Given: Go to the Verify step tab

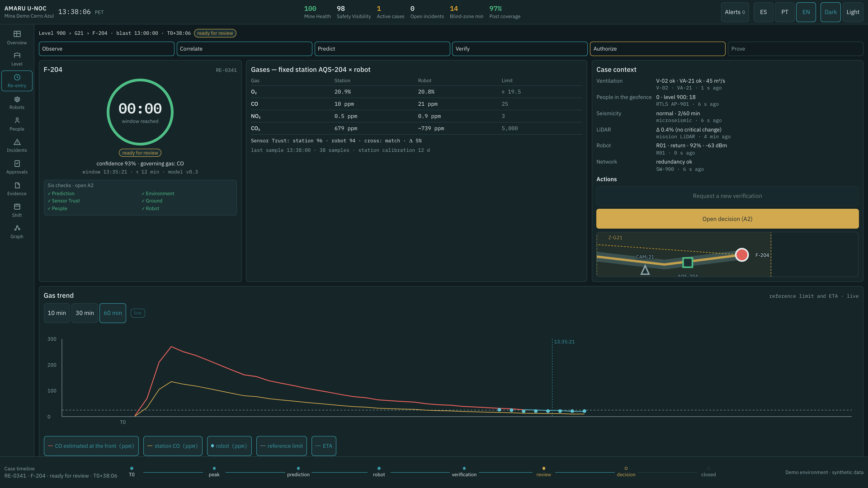Looking at the screenshot, I should [520, 49].
